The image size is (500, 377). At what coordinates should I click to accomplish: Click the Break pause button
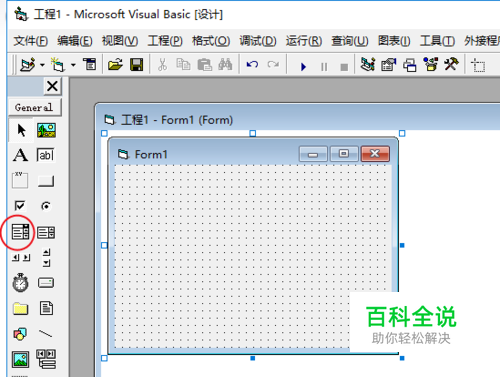click(324, 67)
